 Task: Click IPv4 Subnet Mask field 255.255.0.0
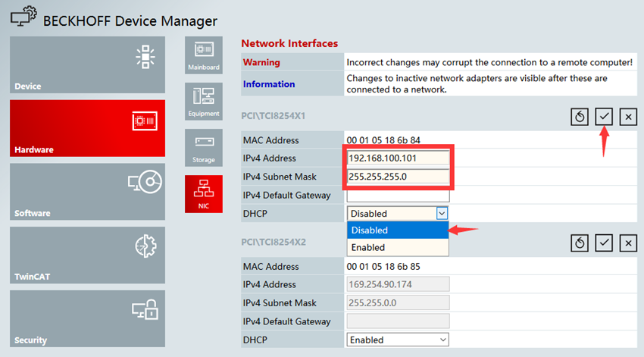point(398,302)
